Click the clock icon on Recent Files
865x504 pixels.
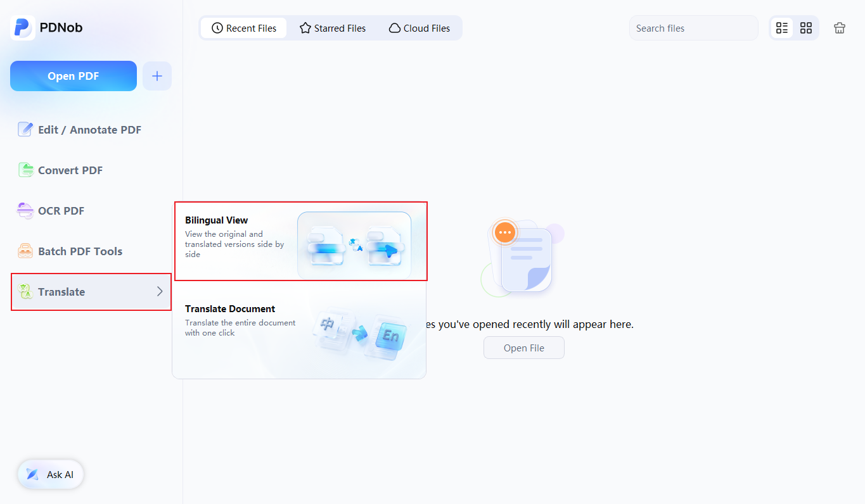217,28
